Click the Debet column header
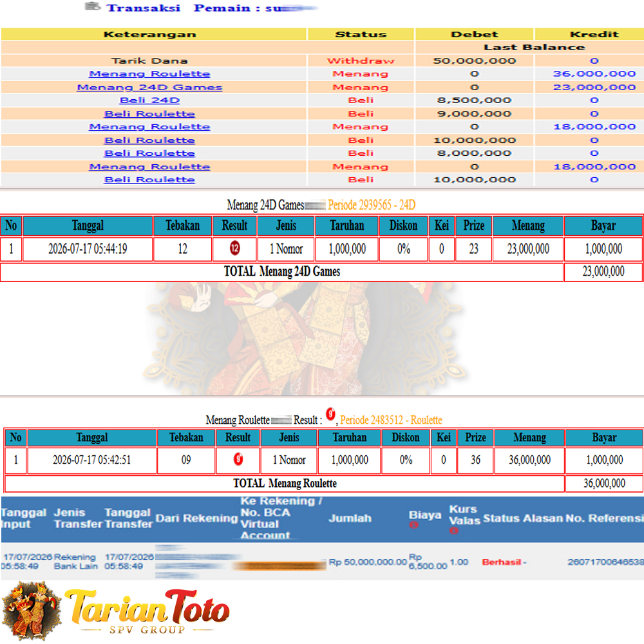 [x=475, y=34]
